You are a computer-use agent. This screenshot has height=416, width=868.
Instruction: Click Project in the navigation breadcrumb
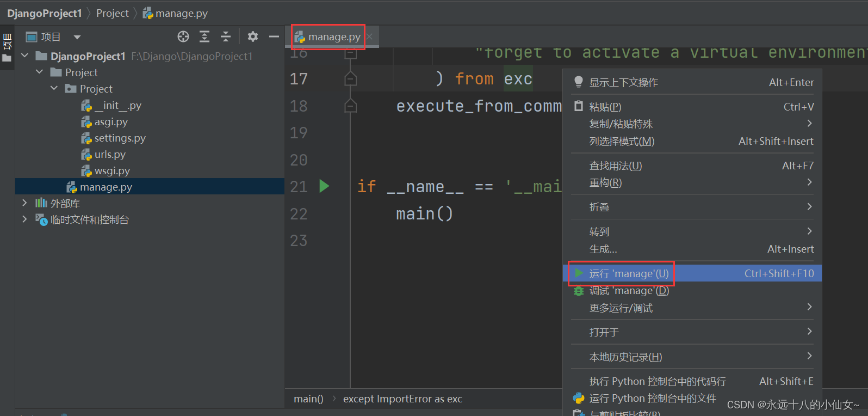[113, 13]
